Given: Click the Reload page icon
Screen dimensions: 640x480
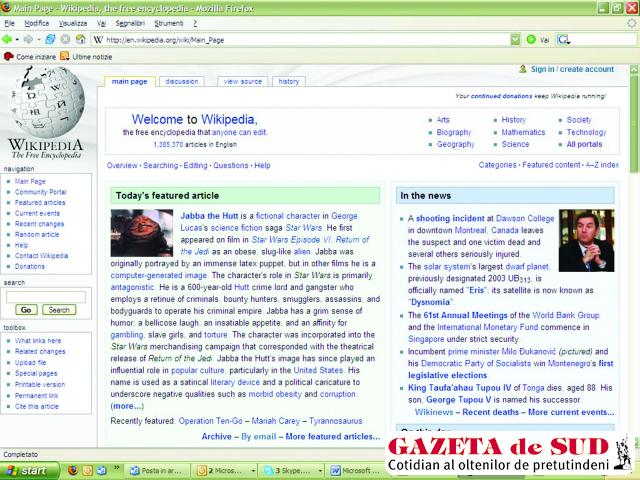Looking at the screenshot, I should click(51, 39).
